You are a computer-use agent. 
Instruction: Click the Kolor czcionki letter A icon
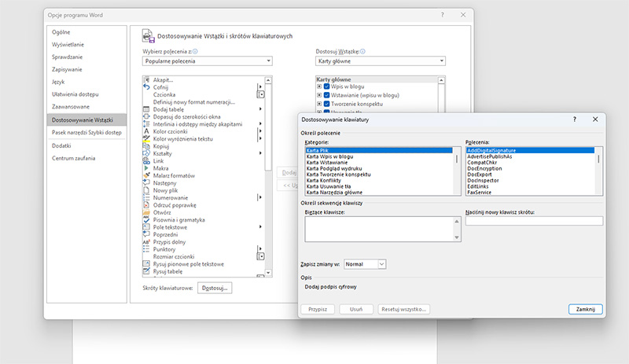tap(146, 131)
